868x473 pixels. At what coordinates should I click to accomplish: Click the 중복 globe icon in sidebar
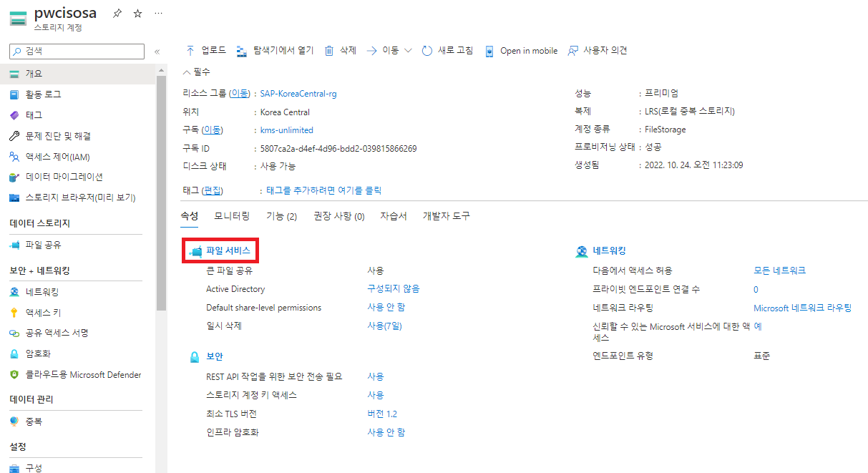(x=14, y=421)
